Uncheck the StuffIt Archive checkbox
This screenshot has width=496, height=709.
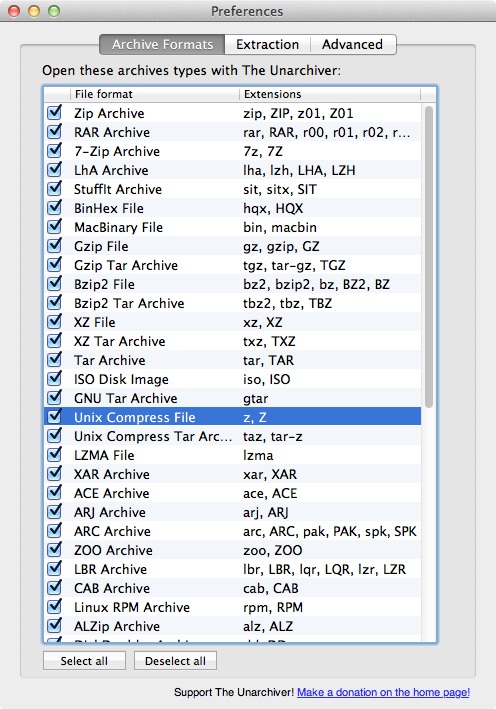(54, 188)
